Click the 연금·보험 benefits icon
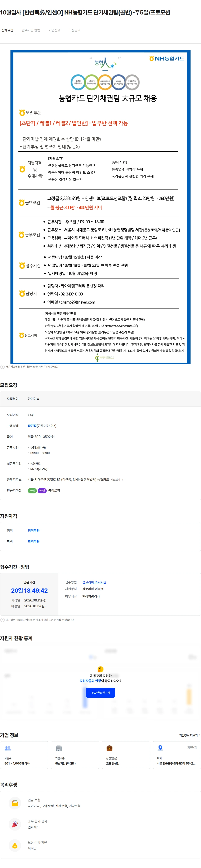The image size is (201, 868). click(x=15, y=803)
